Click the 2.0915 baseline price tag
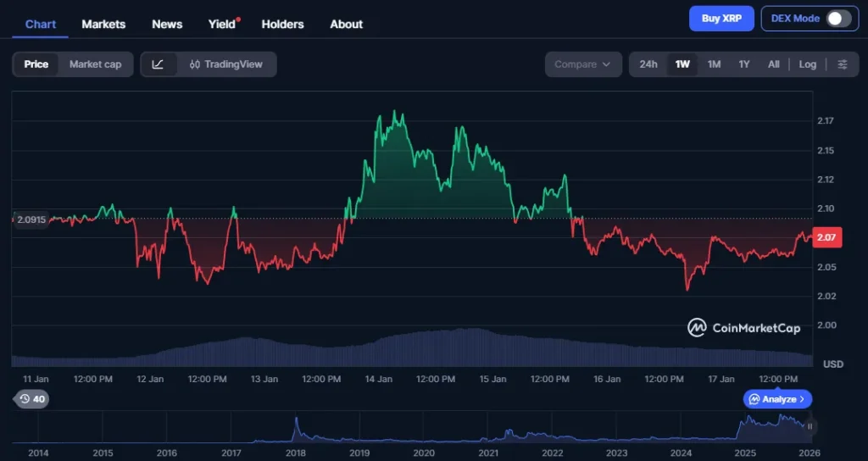 coord(31,219)
